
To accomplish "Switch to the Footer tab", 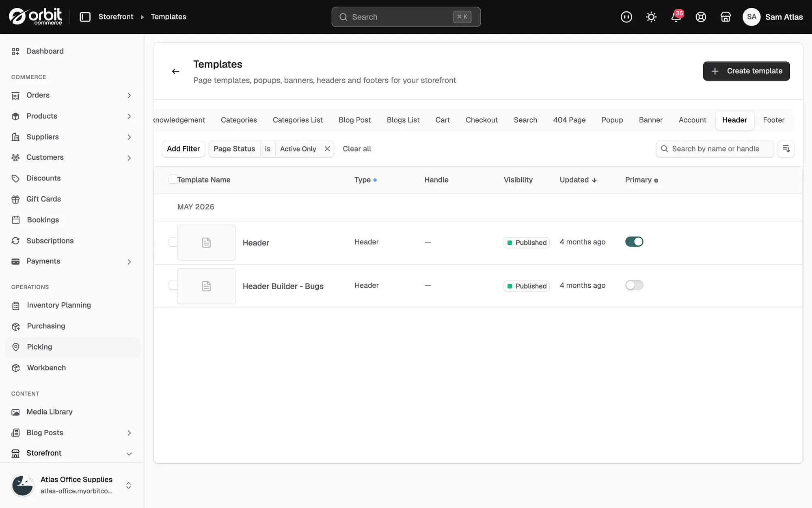I will click(773, 120).
